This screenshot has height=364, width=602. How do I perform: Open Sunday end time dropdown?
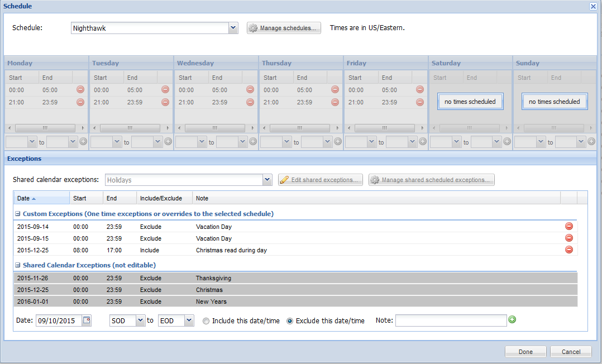(581, 142)
